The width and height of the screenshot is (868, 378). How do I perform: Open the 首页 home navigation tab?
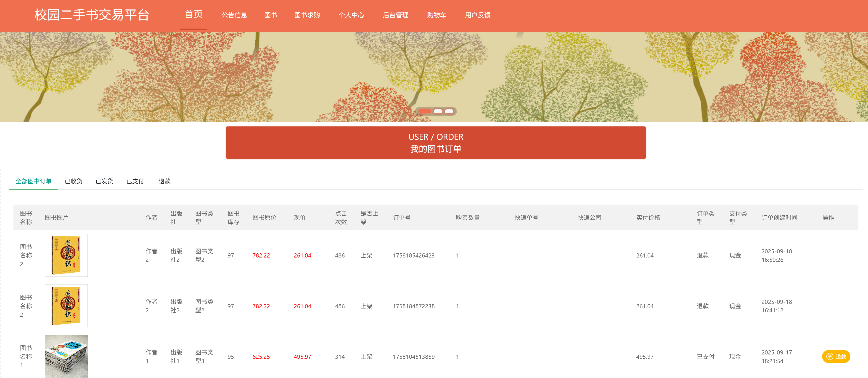point(193,14)
